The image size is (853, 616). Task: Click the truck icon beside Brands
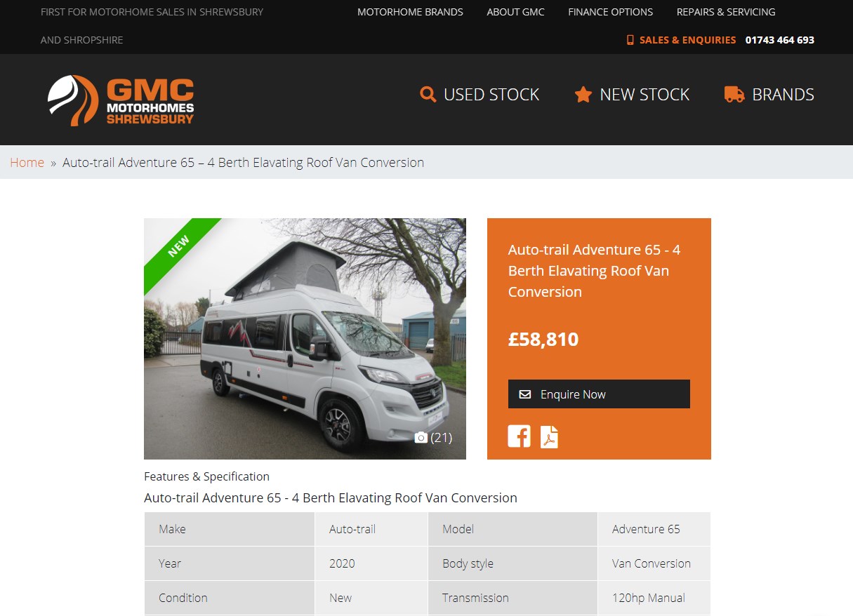pyautogui.click(x=734, y=95)
